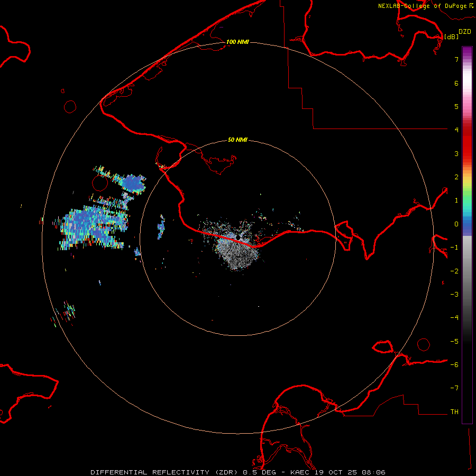Click the green segment of the color bar
This screenshot has height=476, width=476.
coord(467,194)
